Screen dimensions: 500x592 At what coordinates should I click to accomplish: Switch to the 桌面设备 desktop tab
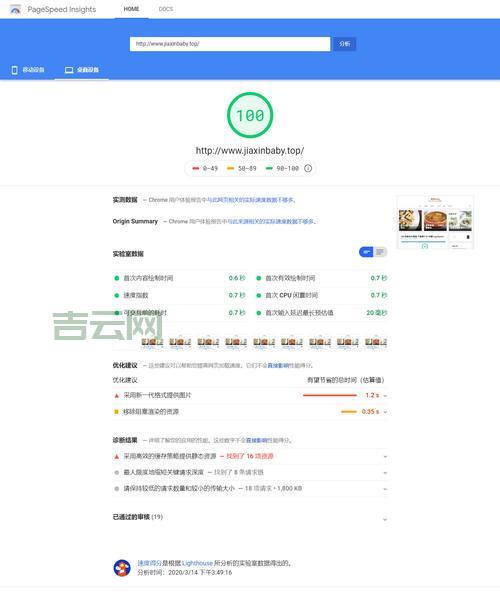82,70
